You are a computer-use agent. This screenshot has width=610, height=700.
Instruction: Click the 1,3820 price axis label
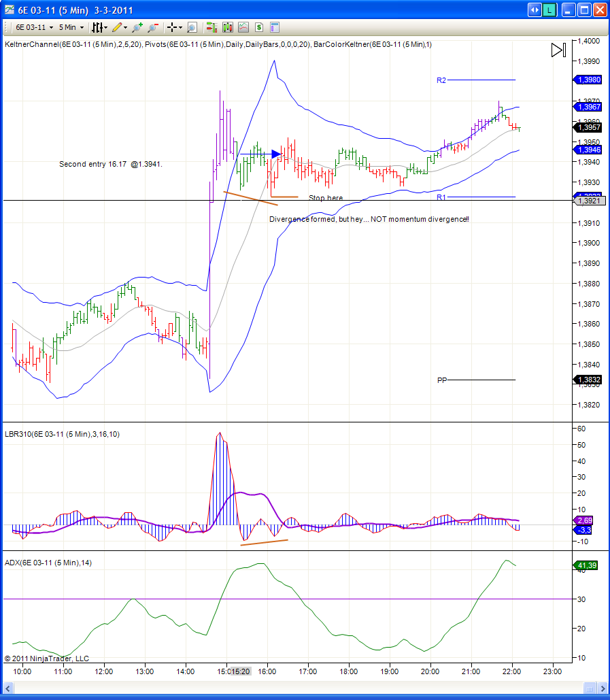click(x=589, y=405)
